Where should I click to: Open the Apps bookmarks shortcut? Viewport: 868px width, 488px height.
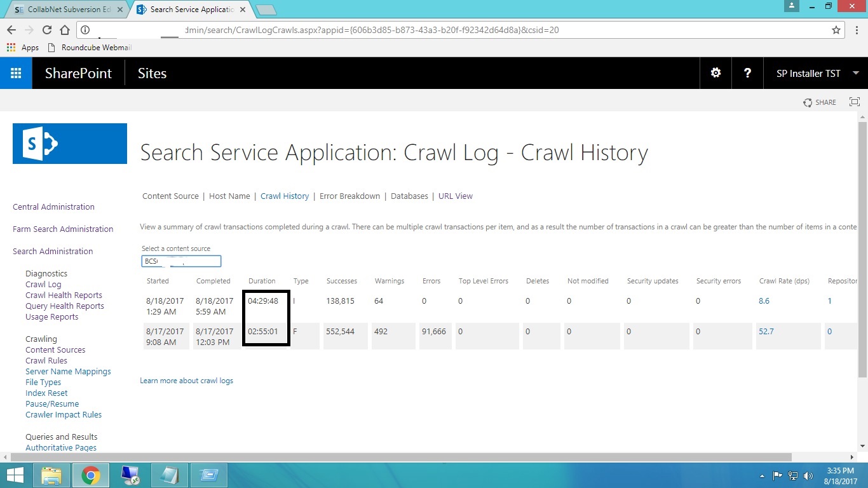point(22,48)
